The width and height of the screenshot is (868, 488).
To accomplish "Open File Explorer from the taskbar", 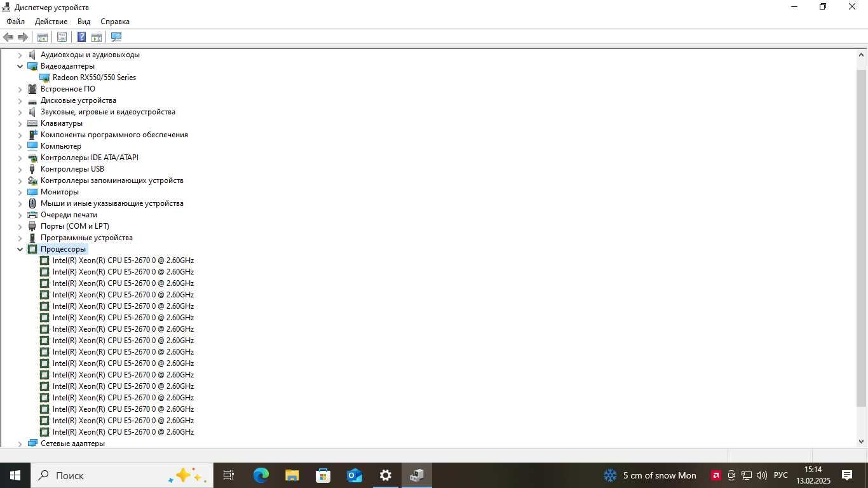I will point(292,475).
